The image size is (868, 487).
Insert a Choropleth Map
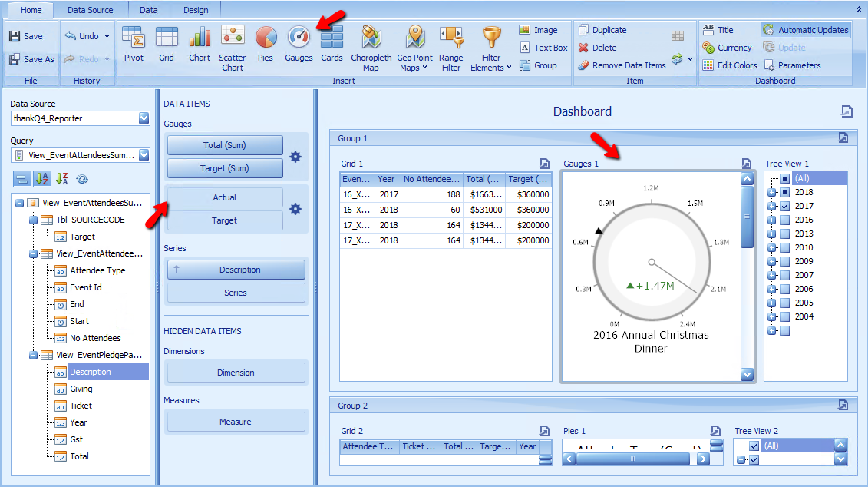pyautogui.click(x=371, y=48)
